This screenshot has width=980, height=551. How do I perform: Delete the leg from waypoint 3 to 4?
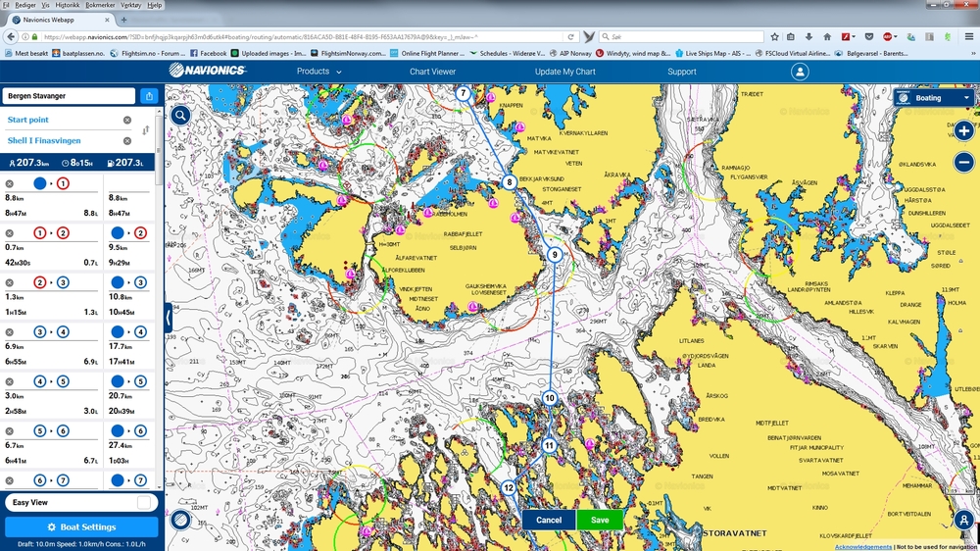10,332
